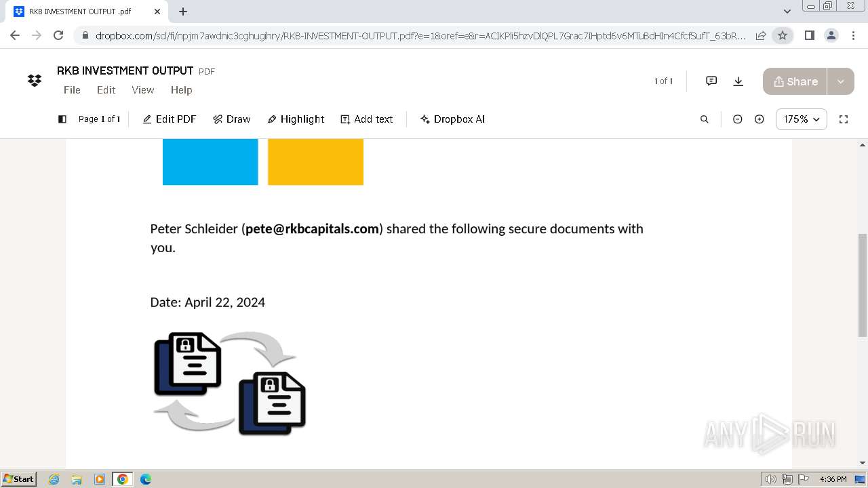The height and width of the screenshot is (488, 868).
Task: Click the network icon in the system tray
Action: 787,479
